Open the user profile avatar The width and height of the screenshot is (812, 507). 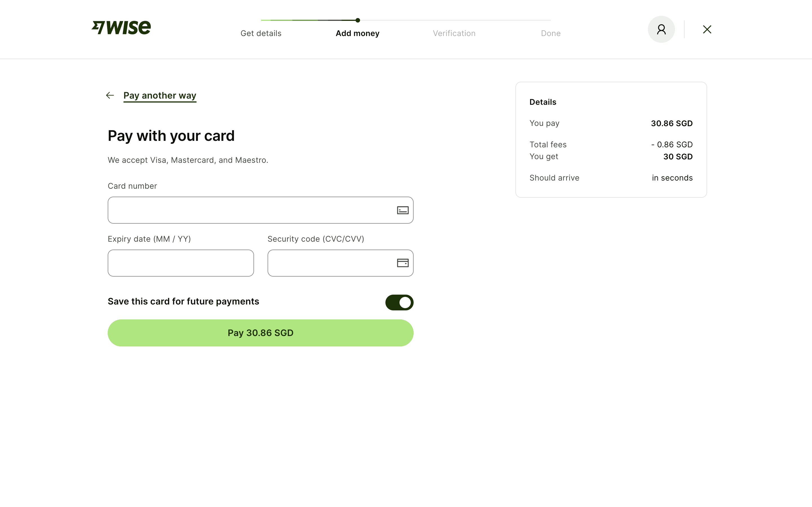pyautogui.click(x=661, y=29)
